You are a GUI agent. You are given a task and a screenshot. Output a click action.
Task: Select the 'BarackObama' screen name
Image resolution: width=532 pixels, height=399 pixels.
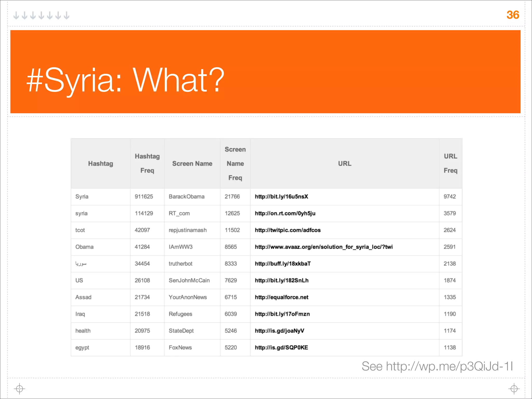(x=187, y=197)
